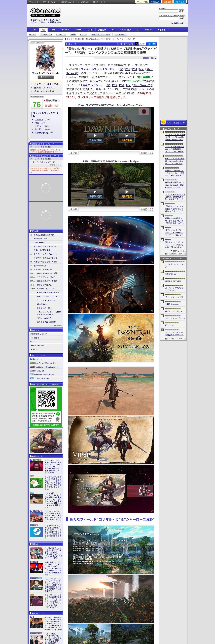Open Weekly 4Gamer in weekly series
The width and height of the screenshot is (215, 644).
(x=40, y=239)
